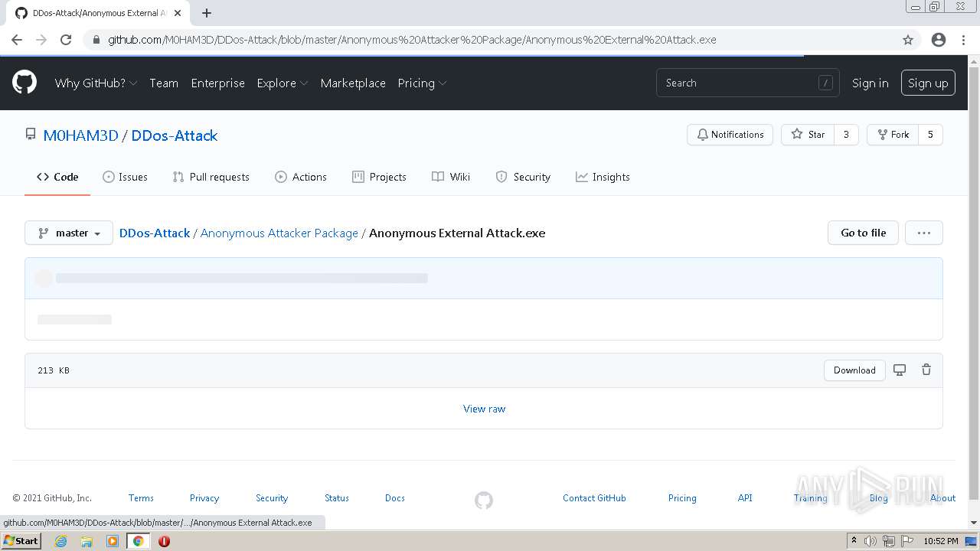The width and height of the screenshot is (980, 551).
Task: Open the Chrome three-dot menu
Action: coord(963,40)
